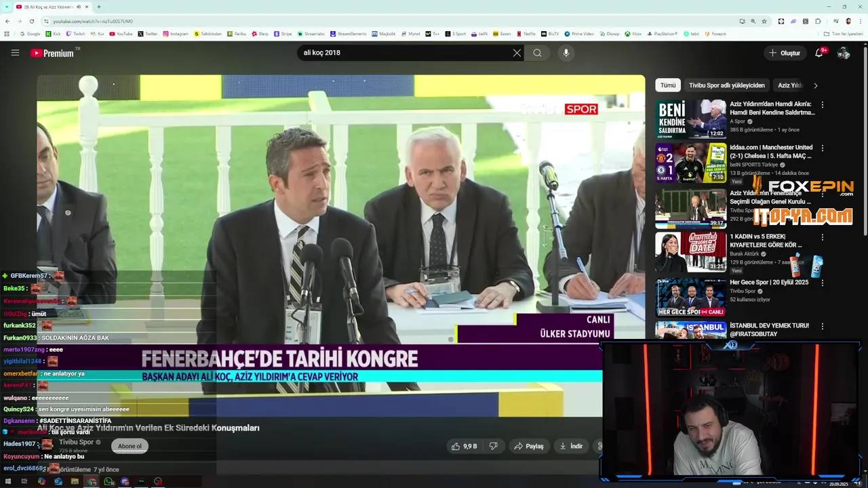Image resolution: width=868 pixels, height=488 pixels.
Task: Open İSTANBUL DEV YEMEK TURU video title
Action: (769, 329)
